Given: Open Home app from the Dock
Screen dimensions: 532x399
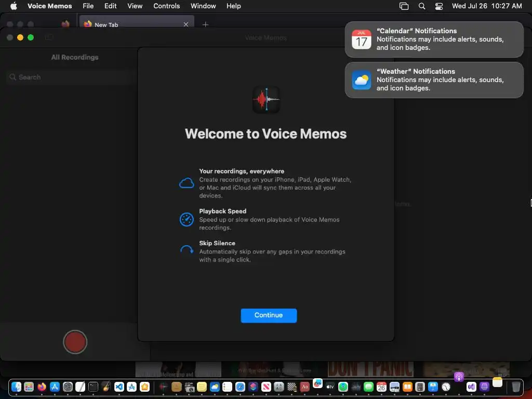Looking at the screenshot, I should pyautogui.click(x=144, y=387).
